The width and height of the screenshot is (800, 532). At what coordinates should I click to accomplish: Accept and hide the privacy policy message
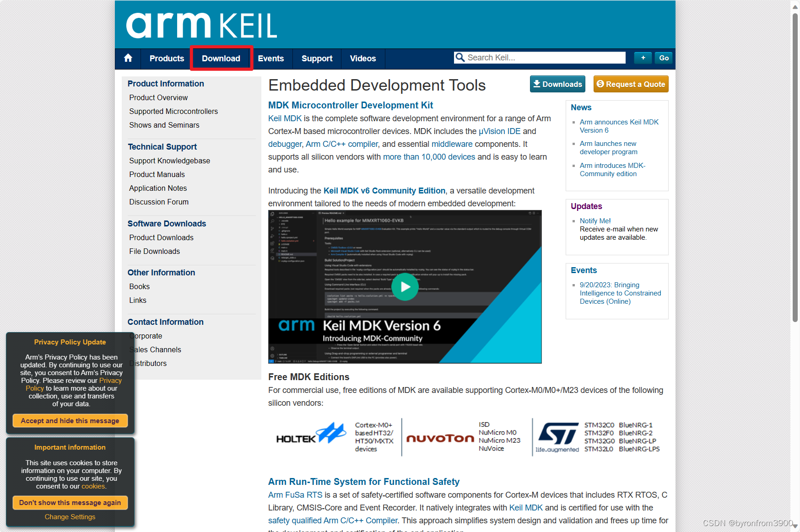click(x=70, y=420)
